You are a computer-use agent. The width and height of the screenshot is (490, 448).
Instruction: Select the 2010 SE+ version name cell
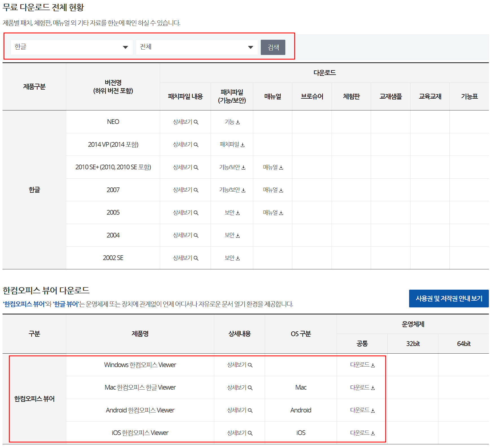point(113,167)
